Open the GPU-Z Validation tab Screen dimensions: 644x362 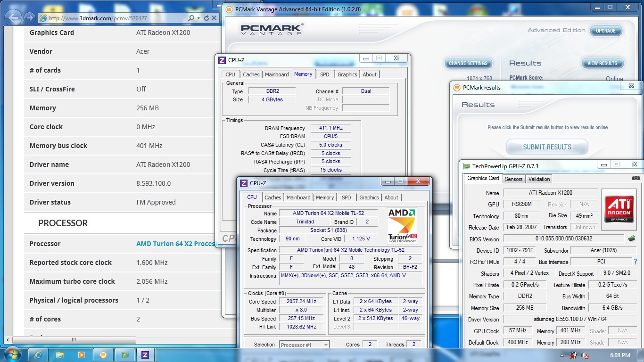(x=539, y=179)
